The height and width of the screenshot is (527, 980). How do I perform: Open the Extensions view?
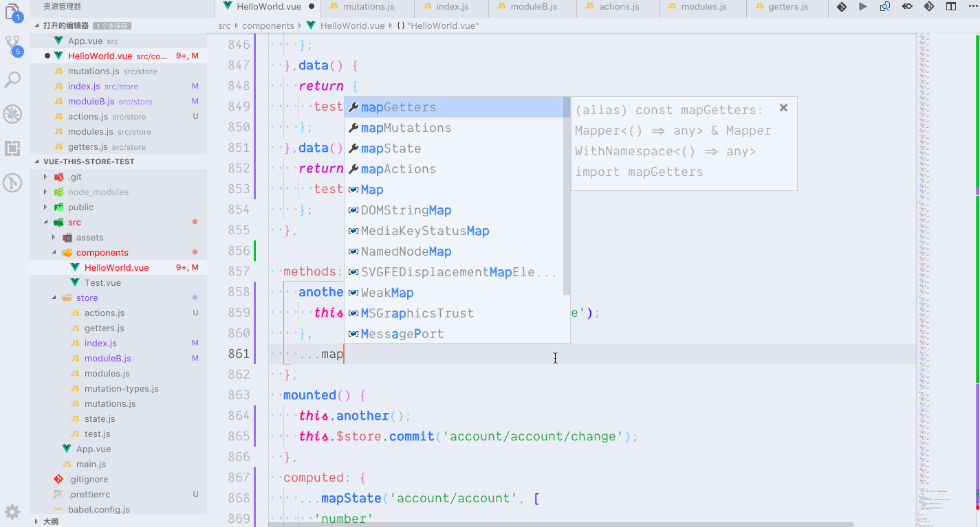click(x=12, y=148)
